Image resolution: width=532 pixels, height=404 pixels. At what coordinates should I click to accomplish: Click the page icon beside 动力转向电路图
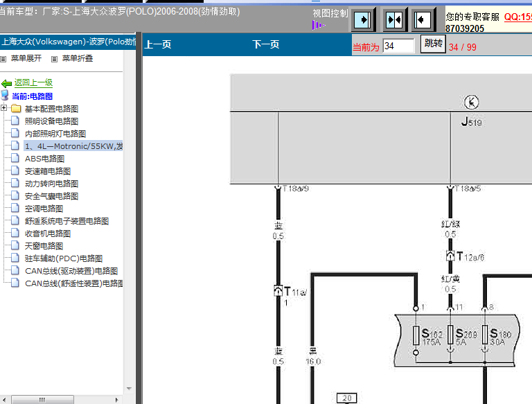tap(15, 183)
